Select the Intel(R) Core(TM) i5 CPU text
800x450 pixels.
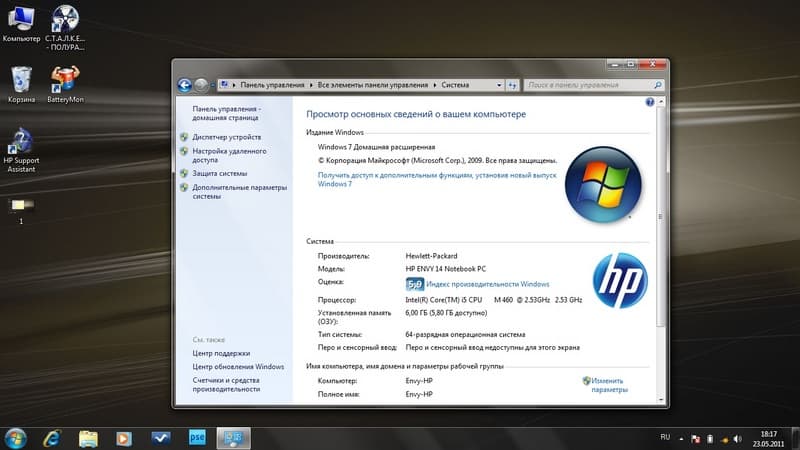(443, 300)
